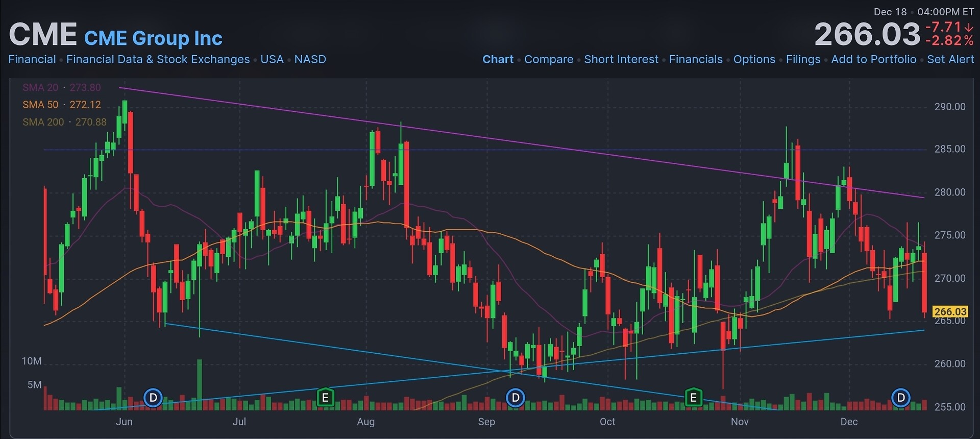This screenshot has width=980, height=439.
Task: Click the Oct date axis label
Action: 607,422
